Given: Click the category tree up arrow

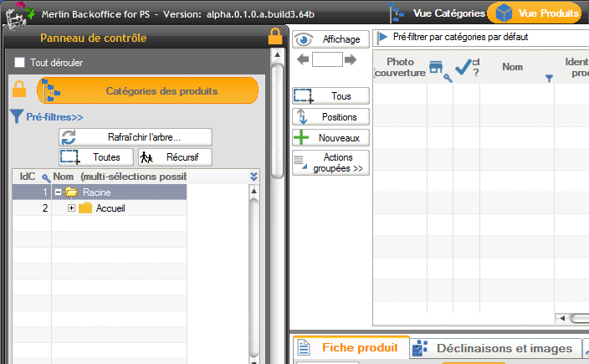Looking at the screenshot, I should pos(254,191).
